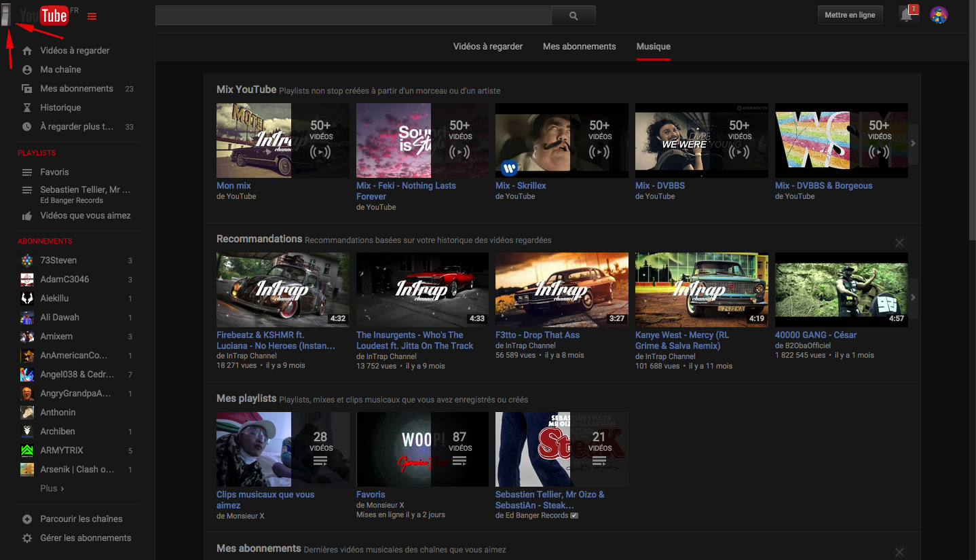Click the thumbs-up Vidéos que vous aimez icon

[27, 216]
